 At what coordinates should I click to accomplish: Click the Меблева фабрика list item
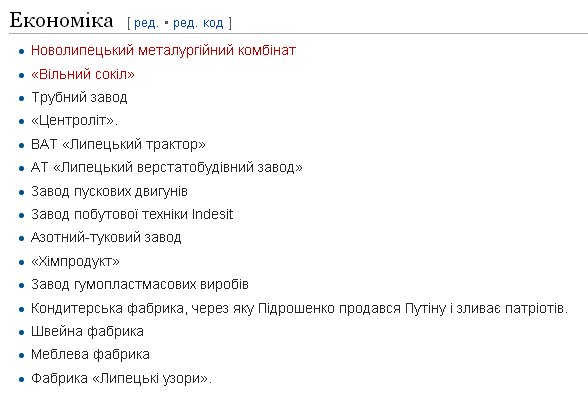(x=90, y=355)
